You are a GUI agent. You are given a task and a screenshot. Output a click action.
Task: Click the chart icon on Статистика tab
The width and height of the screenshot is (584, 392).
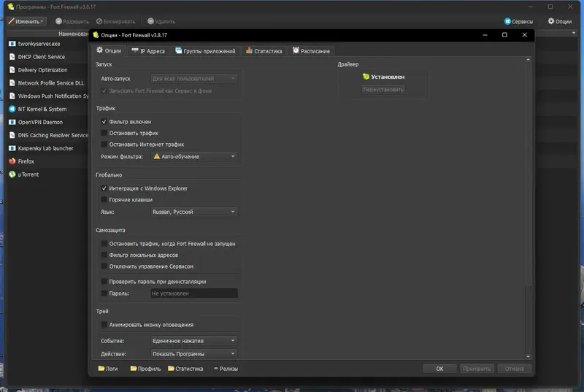point(249,50)
